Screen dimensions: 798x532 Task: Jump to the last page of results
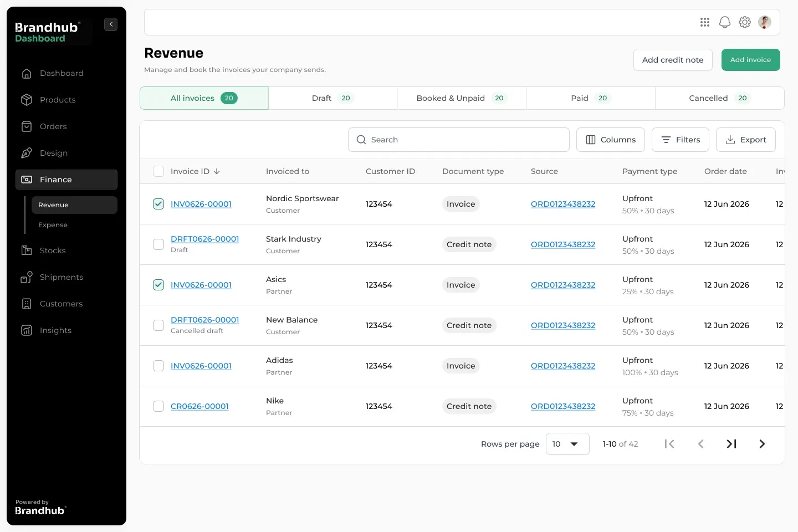[731, 444]
